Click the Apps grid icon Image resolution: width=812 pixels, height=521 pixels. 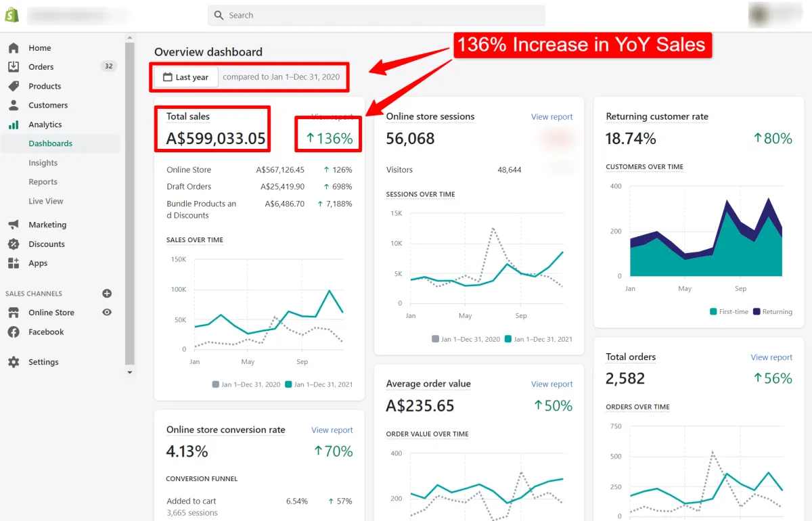point(14,263)
